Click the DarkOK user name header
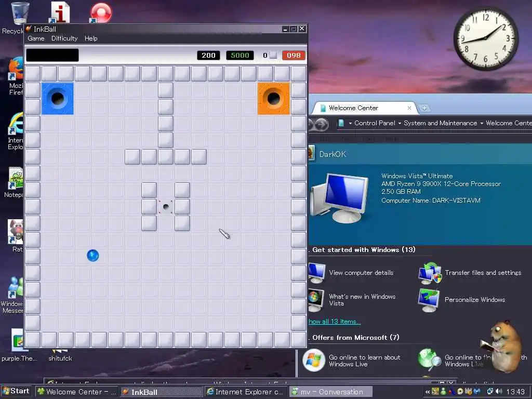This screenshot has width=532, height=399. tap(332, 154)
